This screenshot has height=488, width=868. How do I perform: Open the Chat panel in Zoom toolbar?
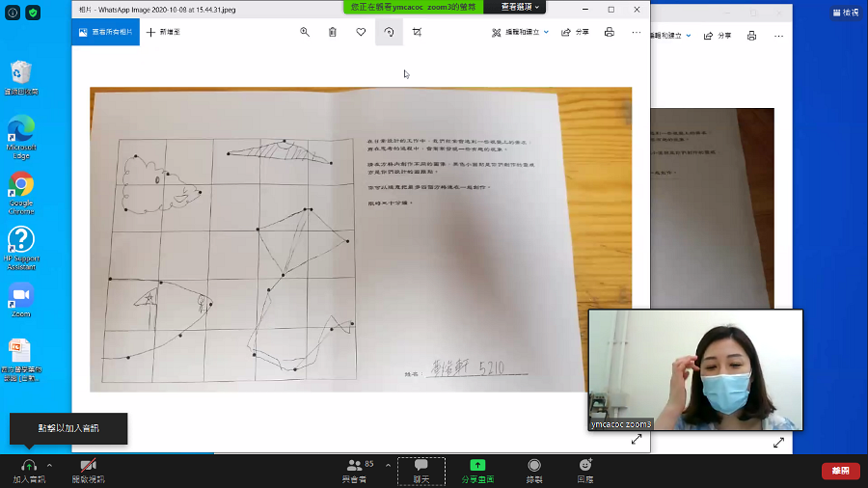(x=421, y=472)
